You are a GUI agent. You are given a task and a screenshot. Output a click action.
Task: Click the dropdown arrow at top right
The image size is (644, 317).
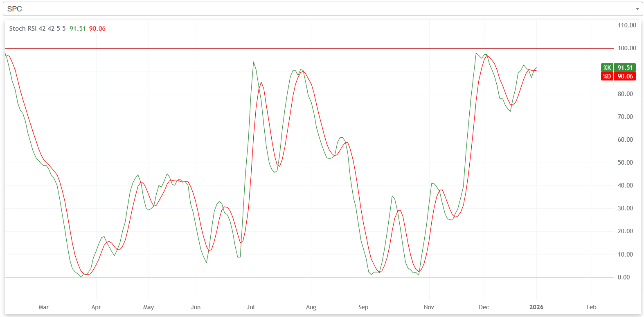coord(637,9)
